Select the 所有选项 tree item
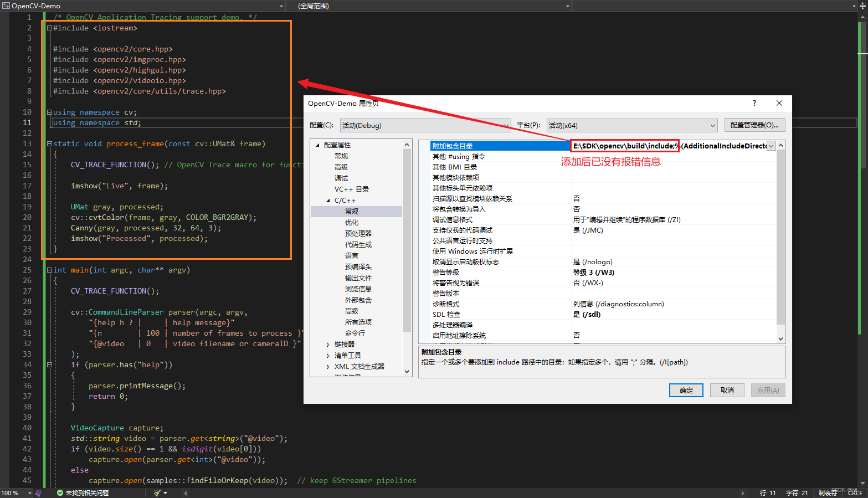Screen dimensions: 868x498 point(358,322)
